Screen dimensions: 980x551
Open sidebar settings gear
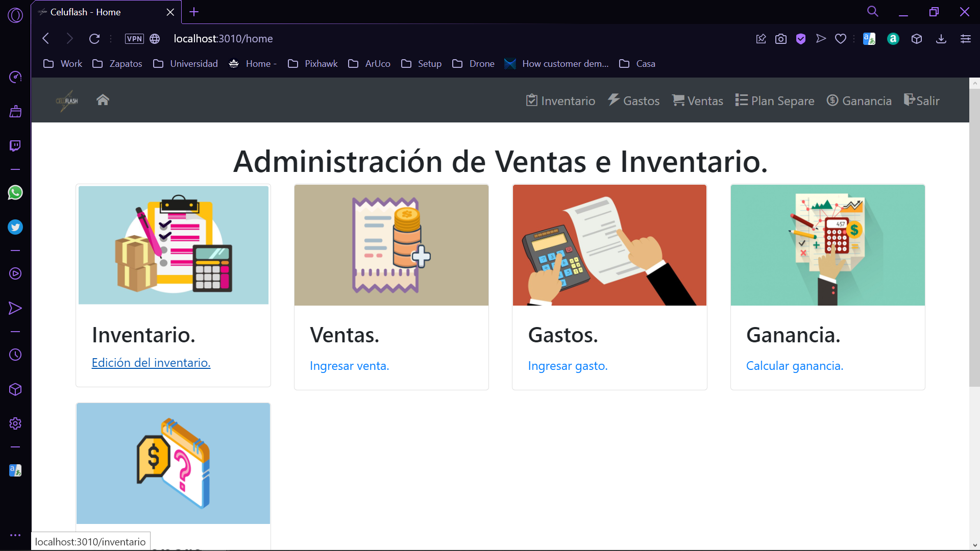[x=15, y=423]
